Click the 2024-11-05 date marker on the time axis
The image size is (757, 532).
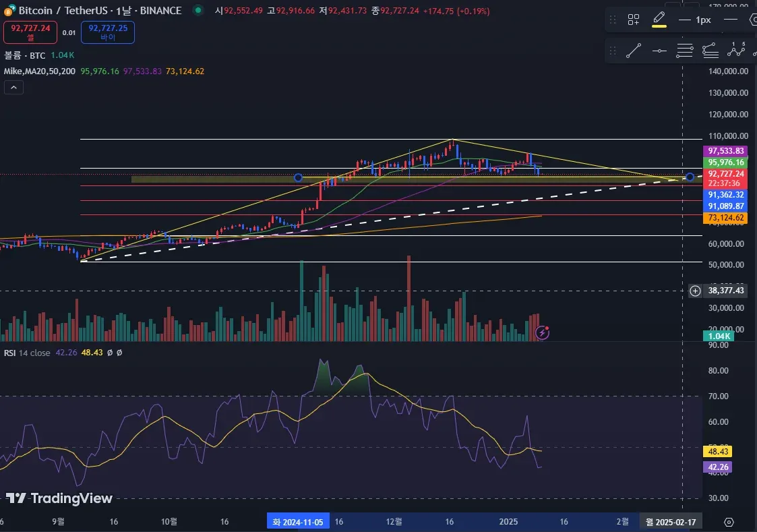298,522
